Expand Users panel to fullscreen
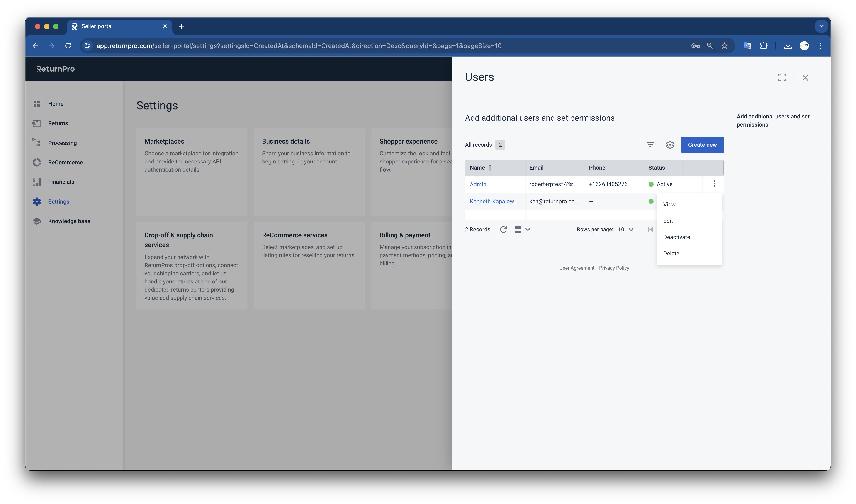The height and width of the screenshot is (504, 856). pyautogui.click(x=782, y=77)
